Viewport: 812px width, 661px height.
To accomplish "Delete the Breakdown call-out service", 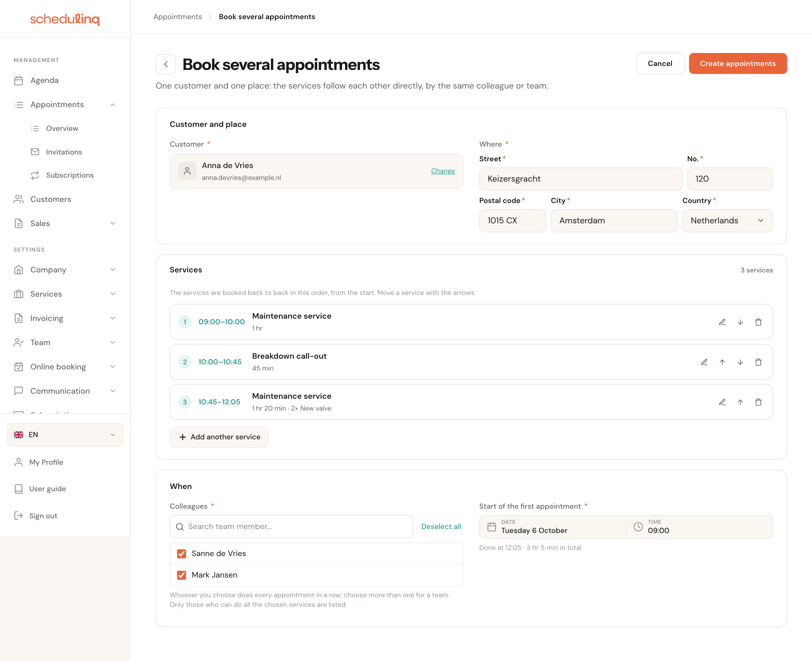I will pyautogui.click(x=758, y=362).
